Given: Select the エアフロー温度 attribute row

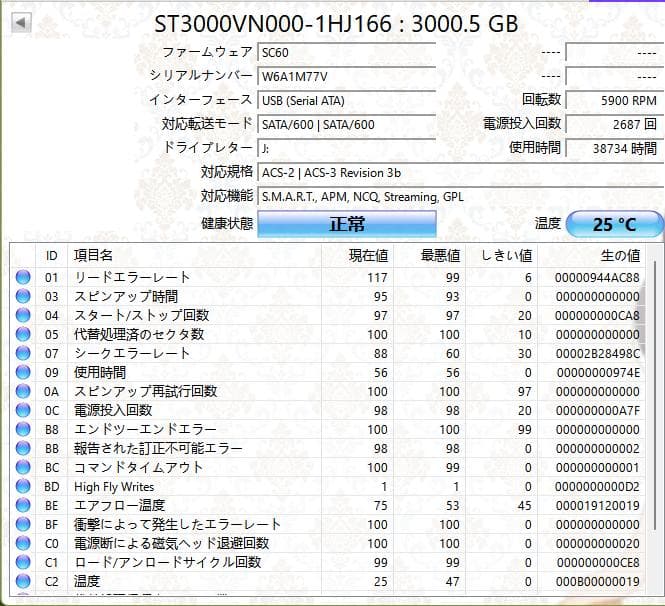Looking at the screenshot, I should point(327,505).
